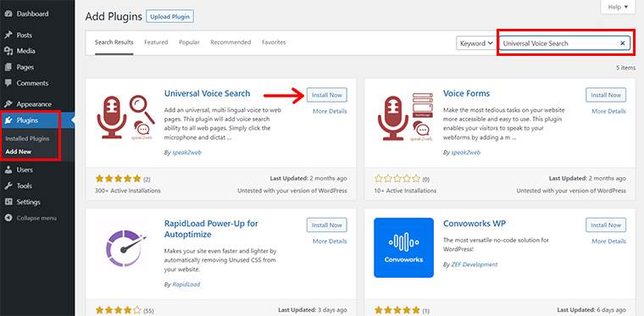This screenshot has height=316, width=644.
Task: Select Add New under Plugins
Action: 19,152
